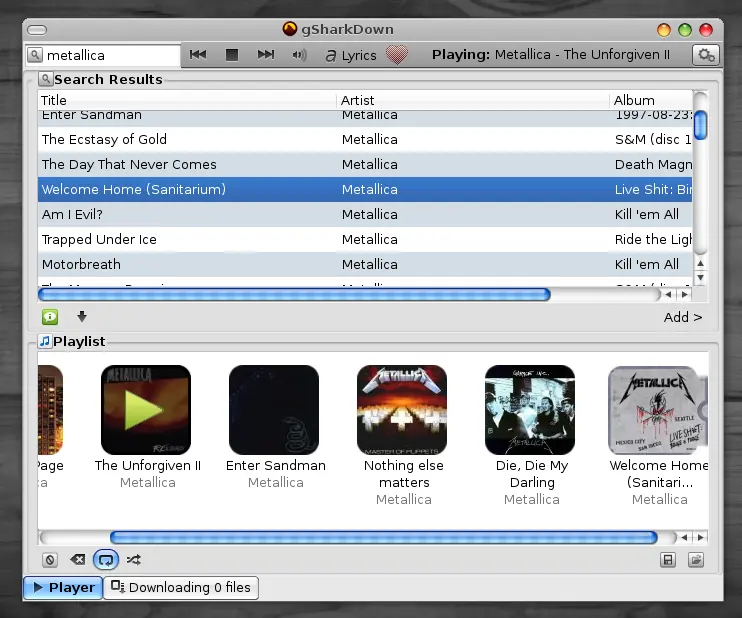742x618 pixels.
Task: Select The Ecstasy of Gold row
Action: pos(365,140)
